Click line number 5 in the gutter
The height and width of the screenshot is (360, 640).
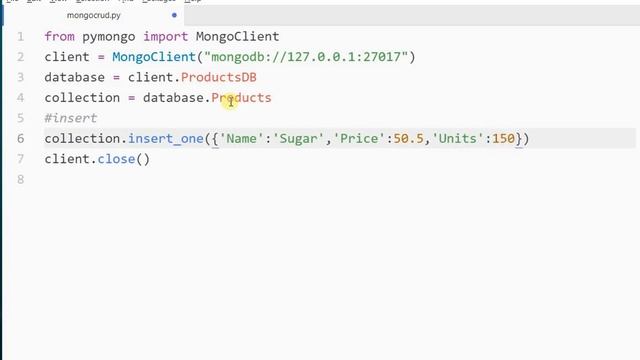point(20,118)
